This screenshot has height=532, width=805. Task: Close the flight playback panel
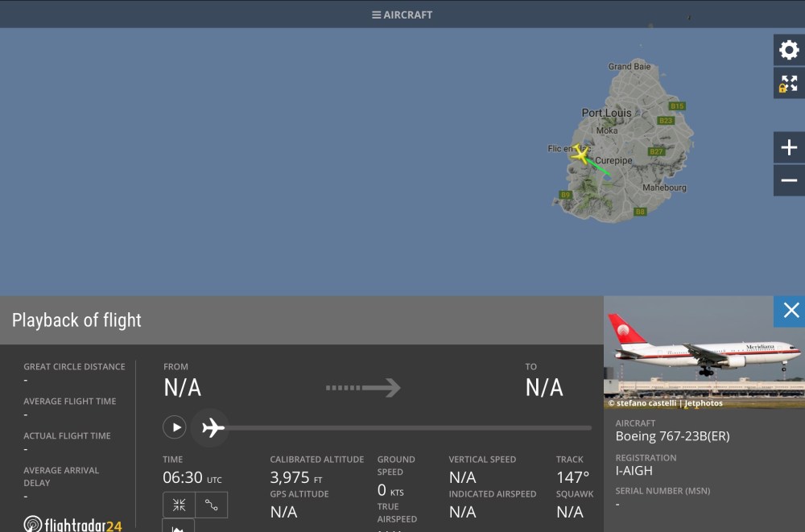pyautogui.click(x=791, y=311)
